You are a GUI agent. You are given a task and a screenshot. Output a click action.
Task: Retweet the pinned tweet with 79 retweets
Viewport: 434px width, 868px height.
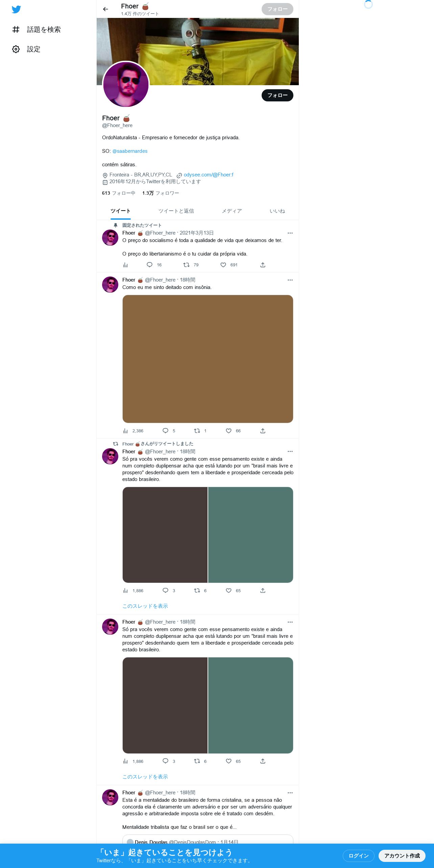tap(186, 265)
